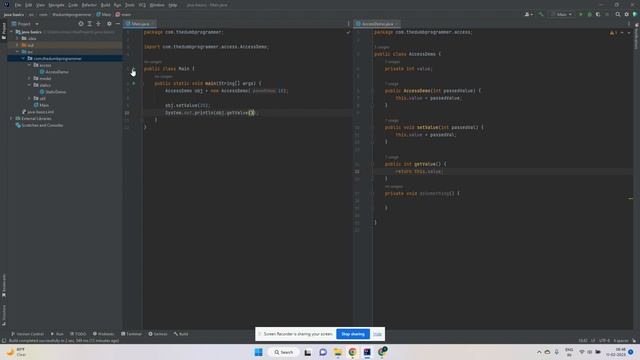This screenshot has height=360, width=640.
Task: Switch to the AccessDemo.java editor tab
Action: pyautogui.click(x=377, y=24)
